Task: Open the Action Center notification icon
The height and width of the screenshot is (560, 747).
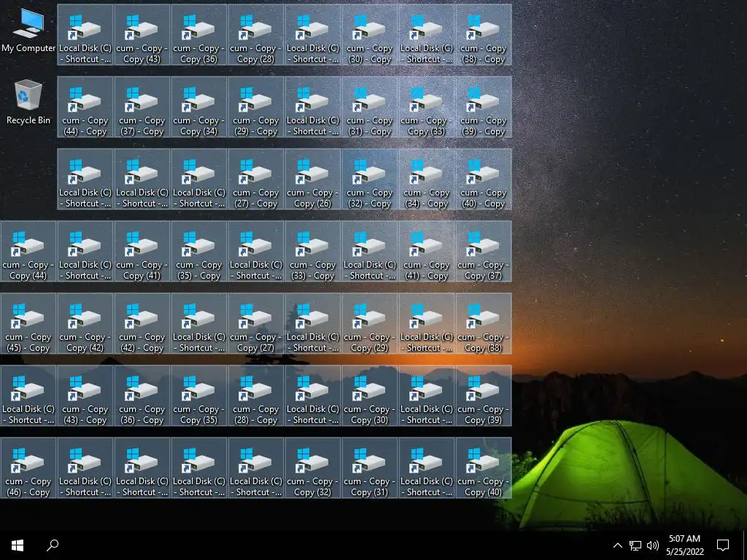Action: point(723,545)
